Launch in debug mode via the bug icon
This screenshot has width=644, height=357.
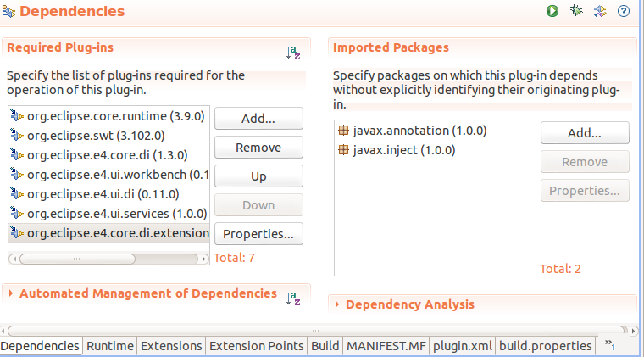(x=576, y=11)
